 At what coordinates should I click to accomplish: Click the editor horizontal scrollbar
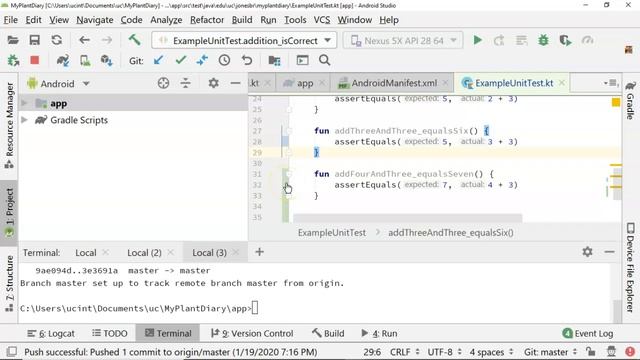click(407, 218)
